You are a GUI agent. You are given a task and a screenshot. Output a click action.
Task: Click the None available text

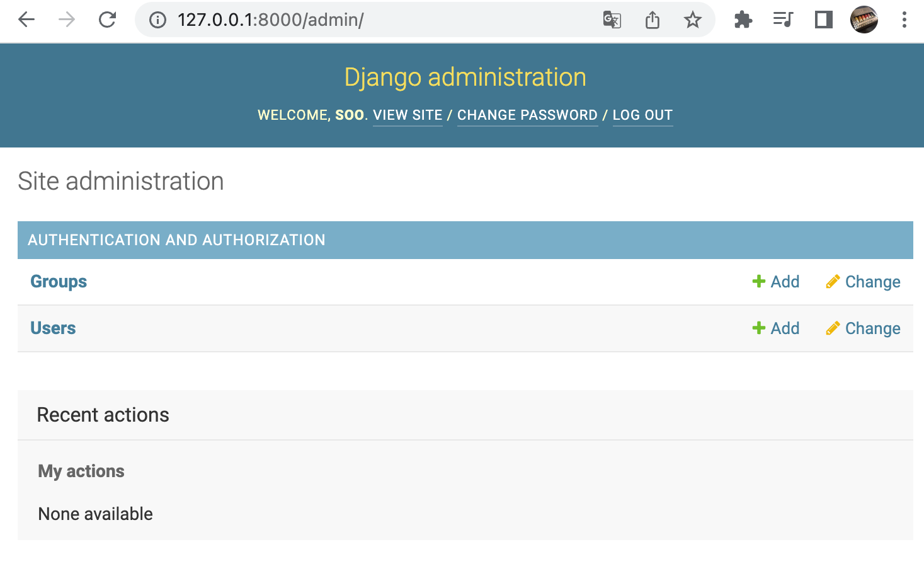[96, 514]
